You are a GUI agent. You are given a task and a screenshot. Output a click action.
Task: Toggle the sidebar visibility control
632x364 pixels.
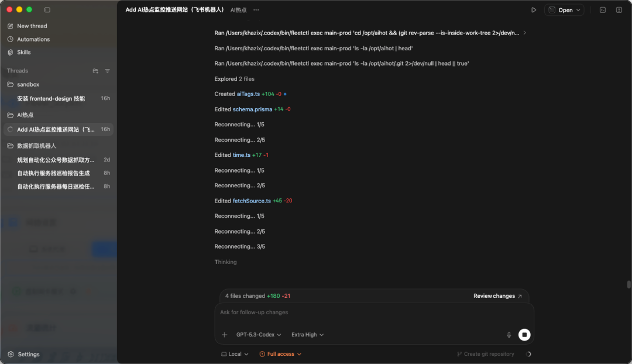coord(47,10)
